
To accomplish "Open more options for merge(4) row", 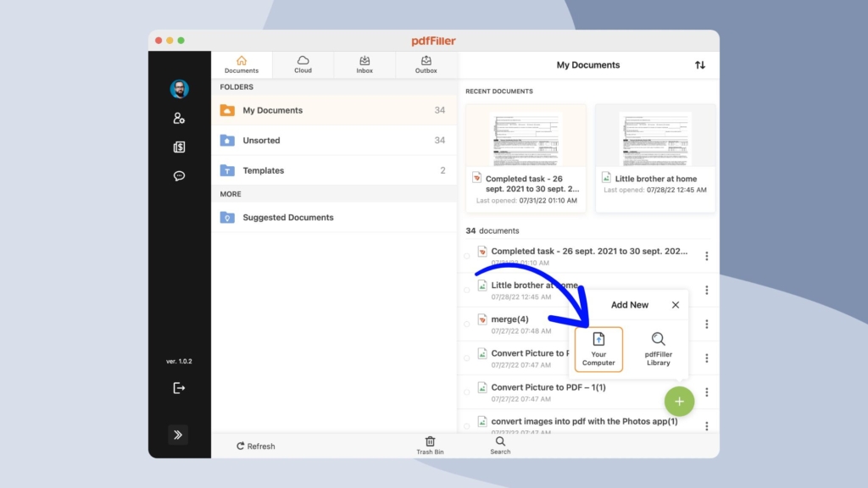I will coord(706,324).
